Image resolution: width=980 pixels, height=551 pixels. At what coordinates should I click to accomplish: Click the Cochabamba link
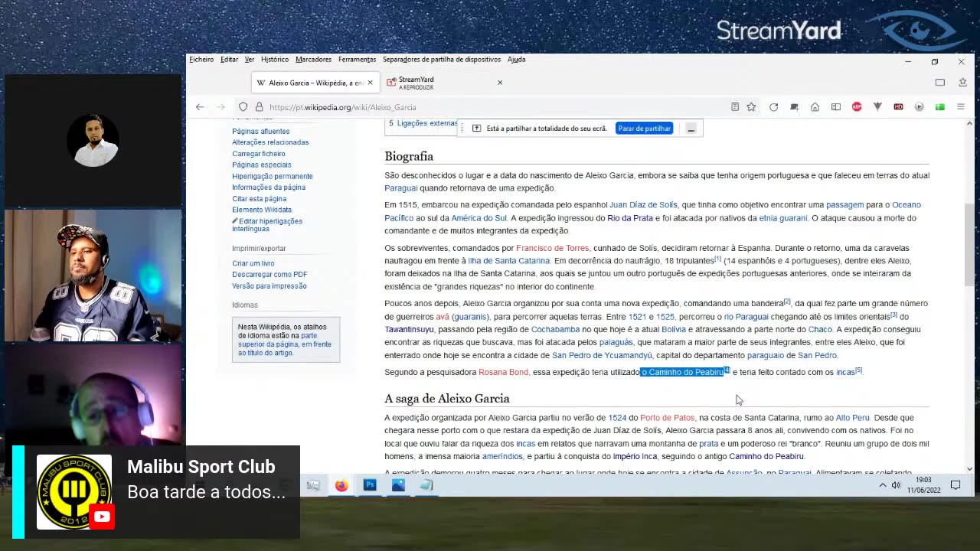[x=555, y=330]
